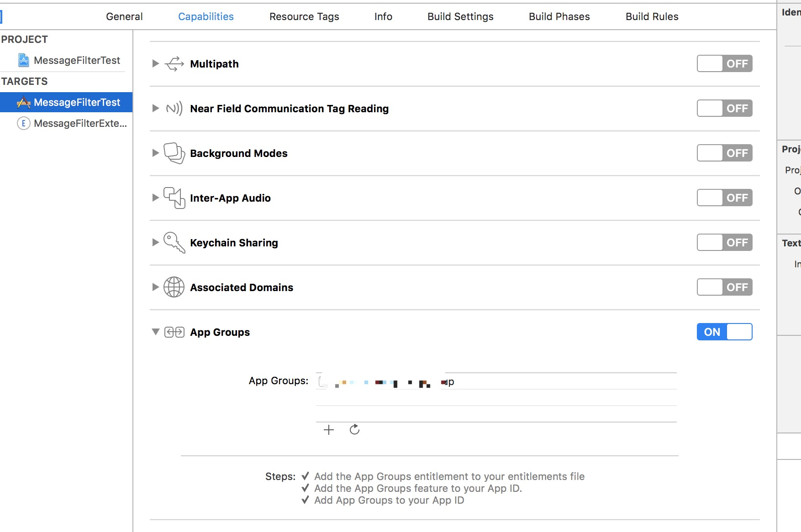This screenshot has width=801, height=532.
Task: Click the Associated Domains globe icon
Action: tap(174, 287)
